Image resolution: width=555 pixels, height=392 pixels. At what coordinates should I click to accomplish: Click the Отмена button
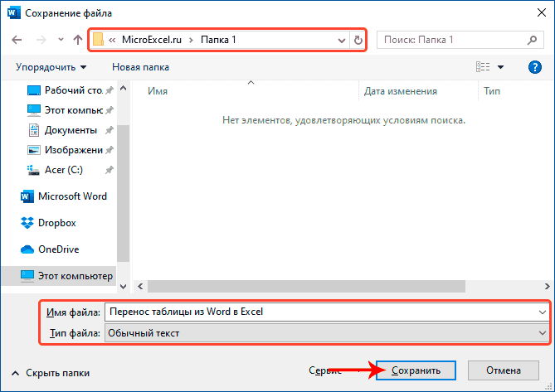click(504, 370)
